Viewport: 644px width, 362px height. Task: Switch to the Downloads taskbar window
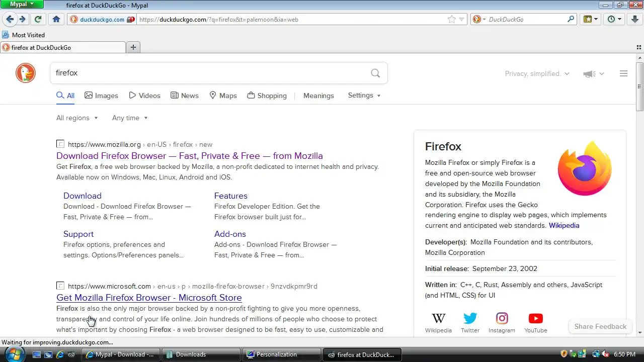click(x=201, y=354)
